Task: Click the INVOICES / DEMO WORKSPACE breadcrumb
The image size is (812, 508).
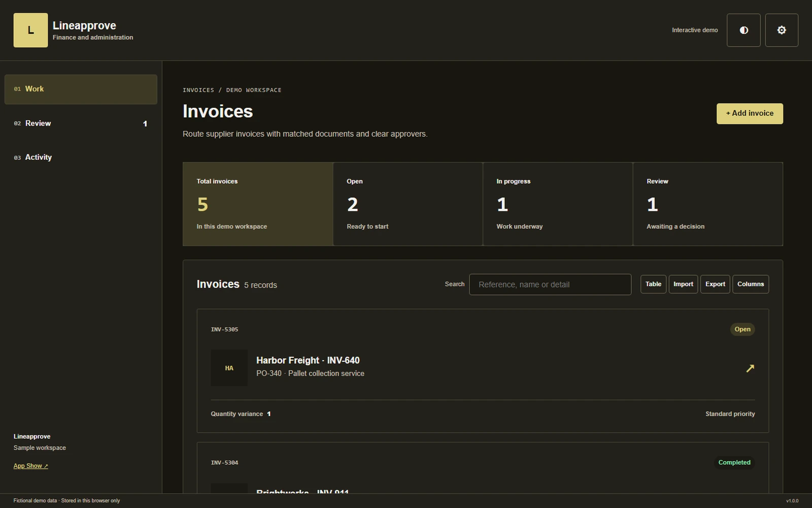Action: 232,90
